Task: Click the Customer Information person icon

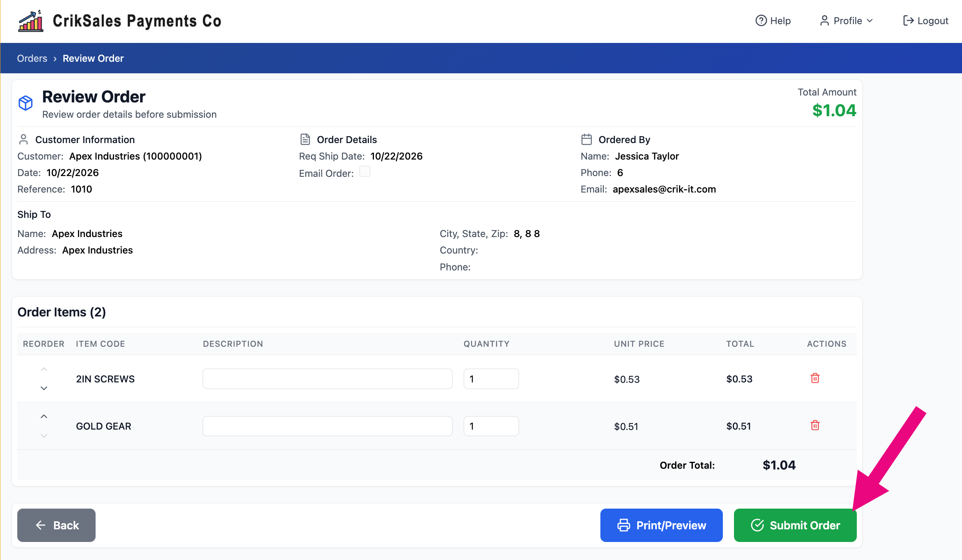Action: click(x=23, y=140)
